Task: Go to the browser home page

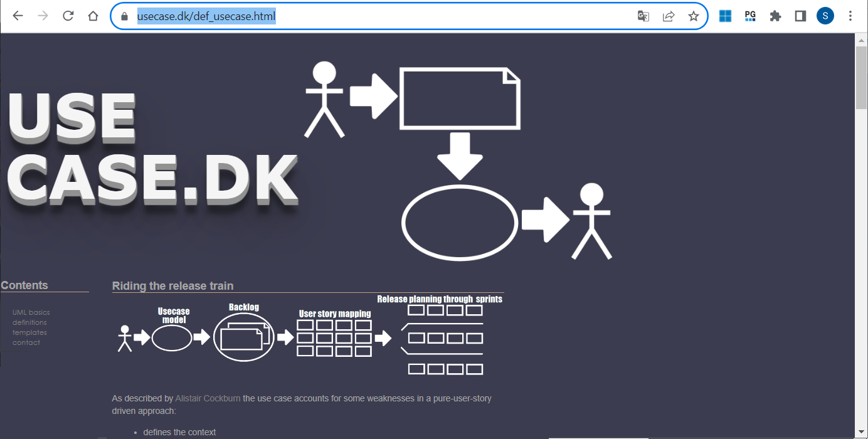Action: click(x=93, y=16)
